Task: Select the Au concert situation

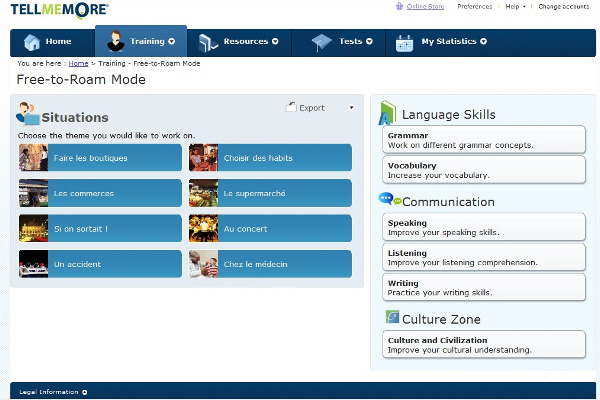Action: [270, 229]
